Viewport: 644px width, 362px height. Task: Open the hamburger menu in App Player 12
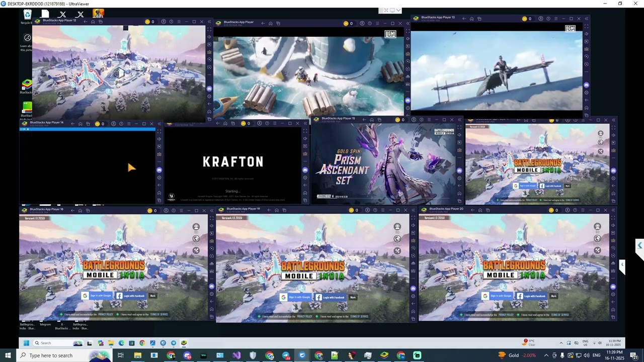pos(179,22)
